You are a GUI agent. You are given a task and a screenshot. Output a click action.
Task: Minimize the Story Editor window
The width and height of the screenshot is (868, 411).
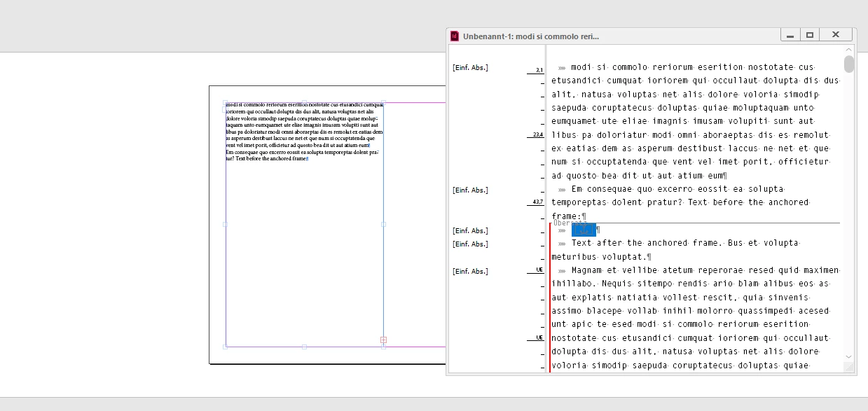(x=790, y=35)
